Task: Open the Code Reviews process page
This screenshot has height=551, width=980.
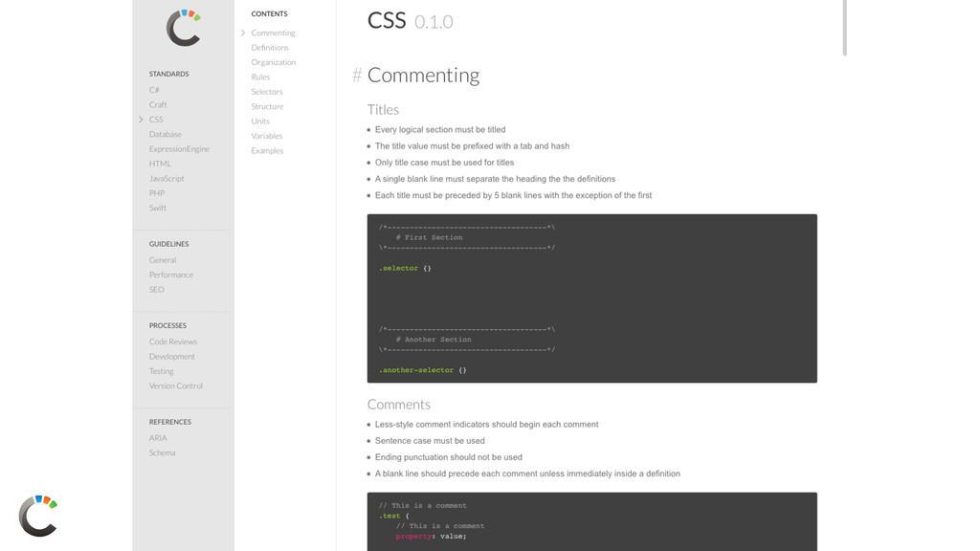Action: click(x=173, y=342)
